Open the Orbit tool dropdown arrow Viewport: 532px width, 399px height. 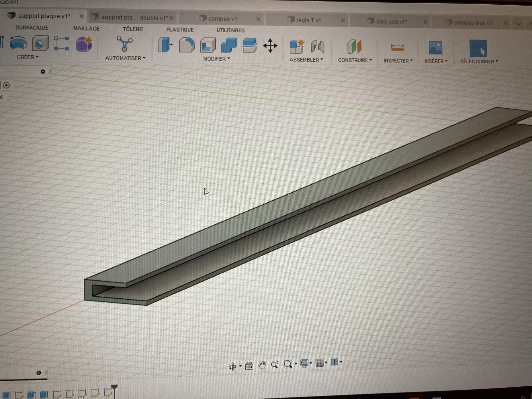point(241,366)
